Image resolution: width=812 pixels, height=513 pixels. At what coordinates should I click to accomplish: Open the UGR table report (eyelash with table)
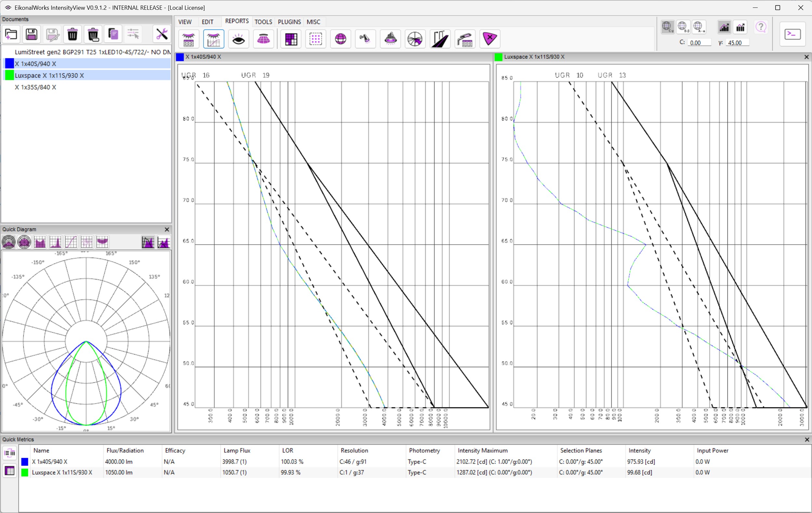pos(189,39)
